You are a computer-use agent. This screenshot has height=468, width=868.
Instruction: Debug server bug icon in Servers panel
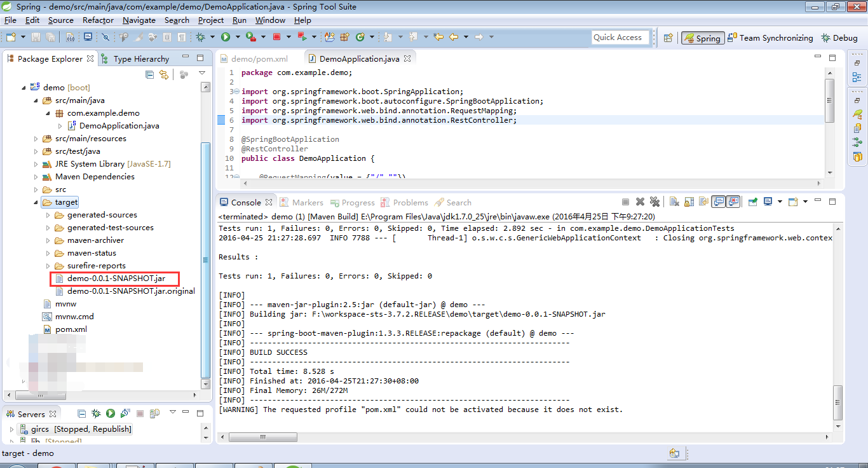point(96,413)
